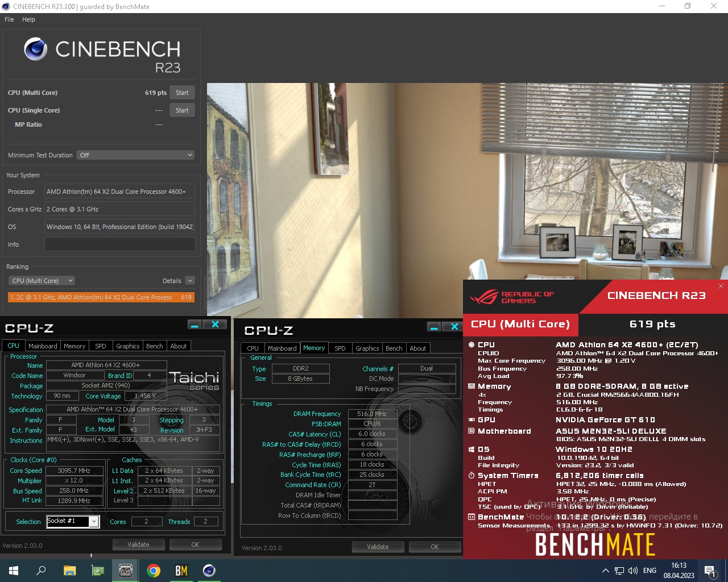Select the ranking entry with 619 score
This screenshot has height=582, width=728.
point(101,297)
